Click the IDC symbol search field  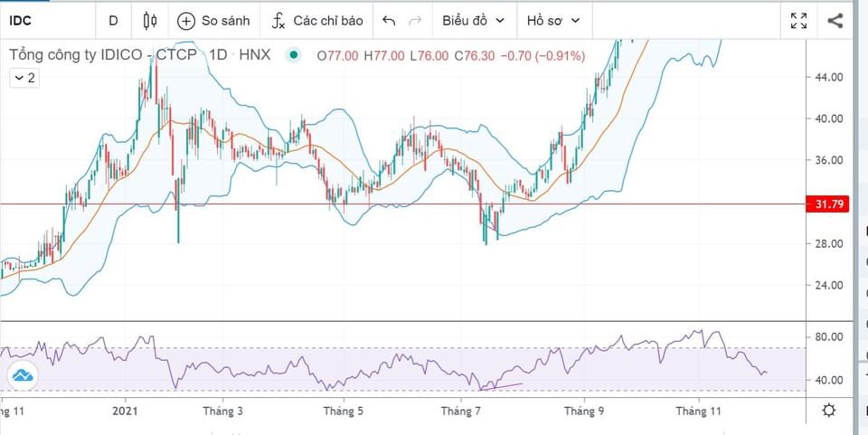48,21
